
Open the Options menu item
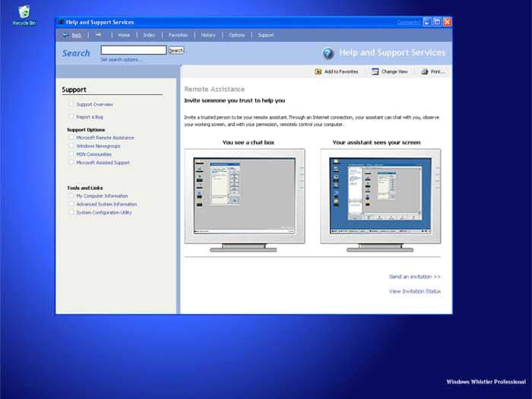(x=236, y=35)
